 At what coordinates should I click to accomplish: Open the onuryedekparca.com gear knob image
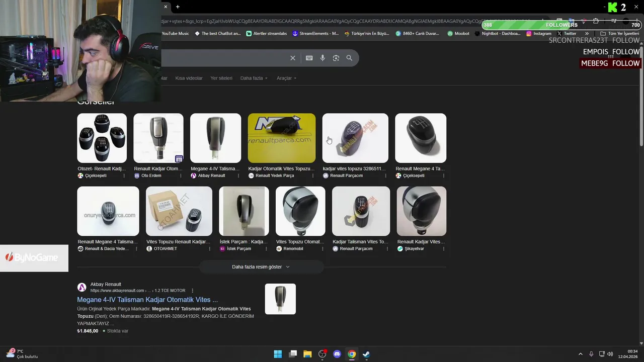[108, 211]
